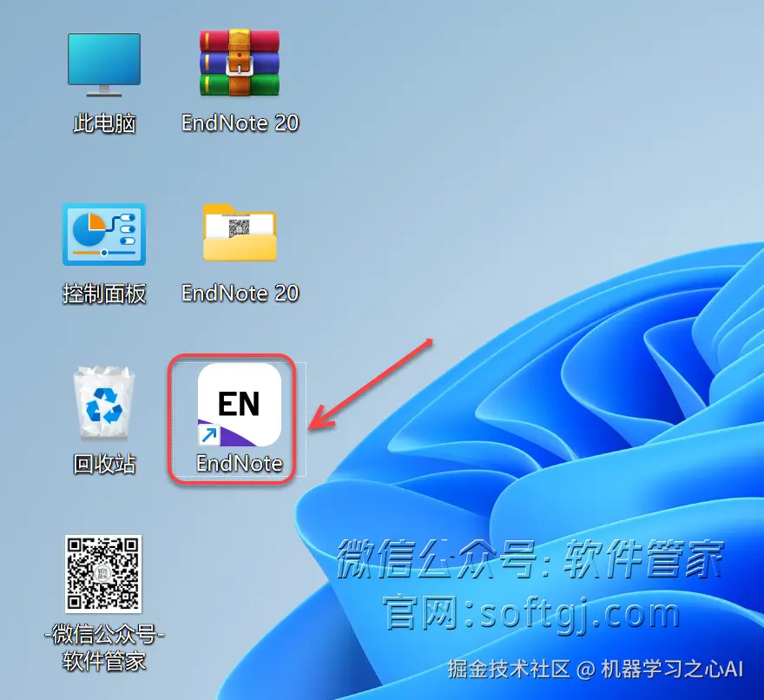Launch the EndNote shortcut with EN logo
The image size is (764, 700).
[x=240, y=405]
